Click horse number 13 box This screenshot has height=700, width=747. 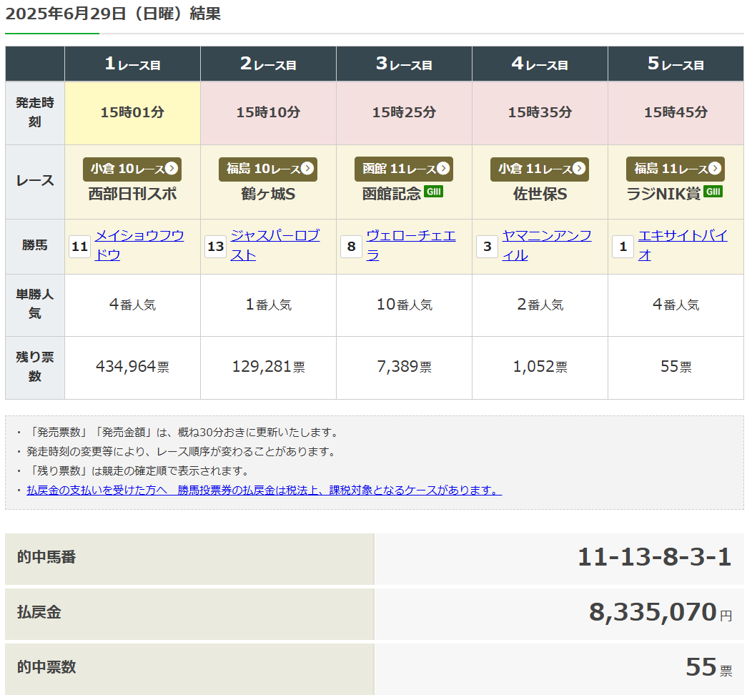[215, 247]
